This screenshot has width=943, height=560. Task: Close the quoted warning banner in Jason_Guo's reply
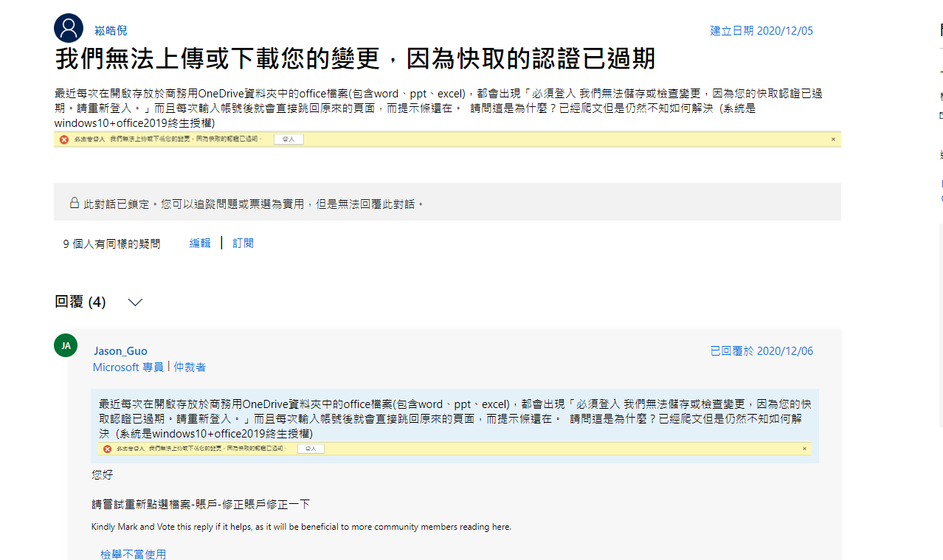click(804, 448)
